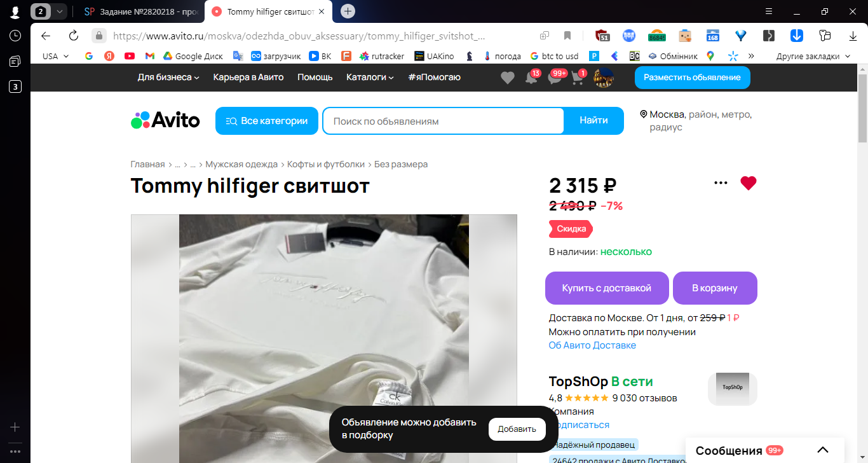Click Добавить in collection popup
868x463 pixels.
[x=517, y=429]
